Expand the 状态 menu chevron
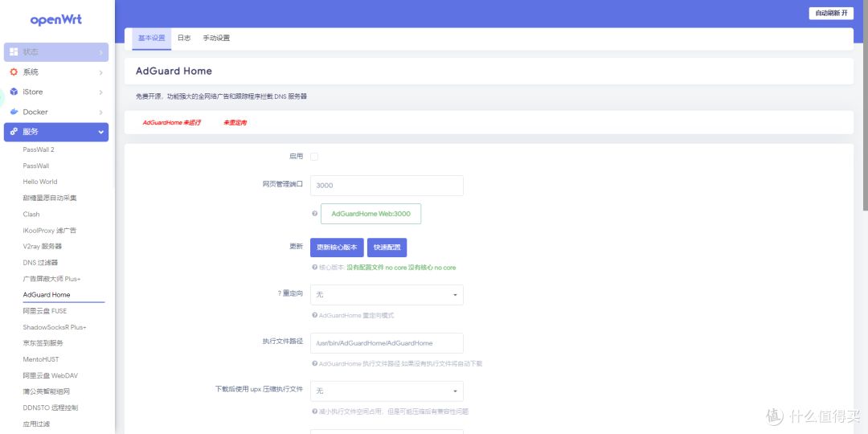This screenshot has width=868, height=434. point(100,52)
